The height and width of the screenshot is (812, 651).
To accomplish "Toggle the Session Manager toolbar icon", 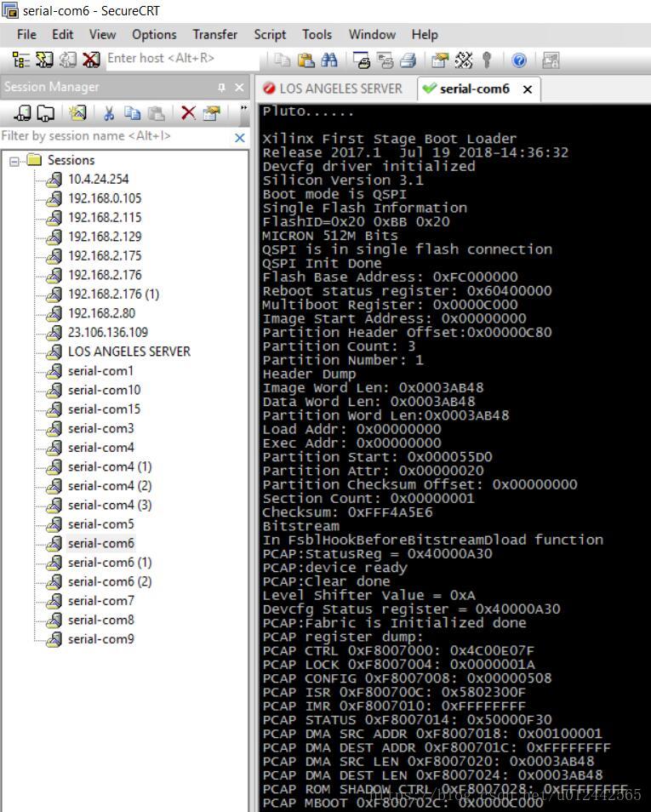I will click(x=20, y=60).
